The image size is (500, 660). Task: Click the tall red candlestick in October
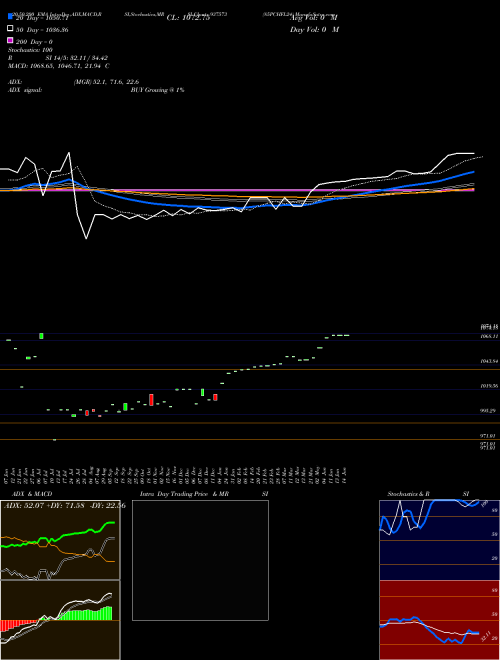[x=151, y=400]
